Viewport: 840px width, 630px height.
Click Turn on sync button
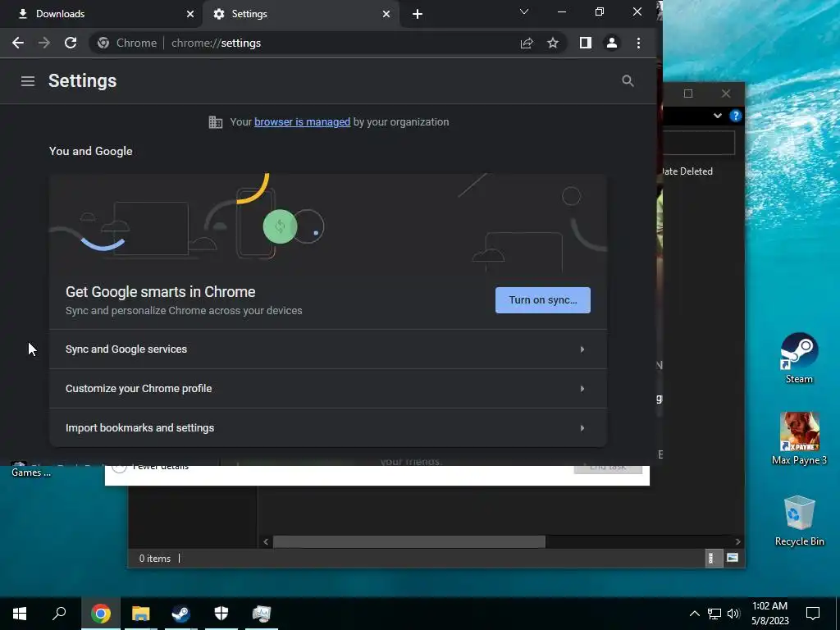click(543, 300)
